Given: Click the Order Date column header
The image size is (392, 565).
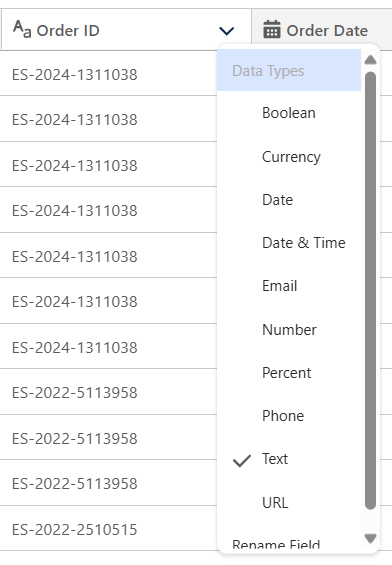Looking at the screenshot, I should 322,30.
